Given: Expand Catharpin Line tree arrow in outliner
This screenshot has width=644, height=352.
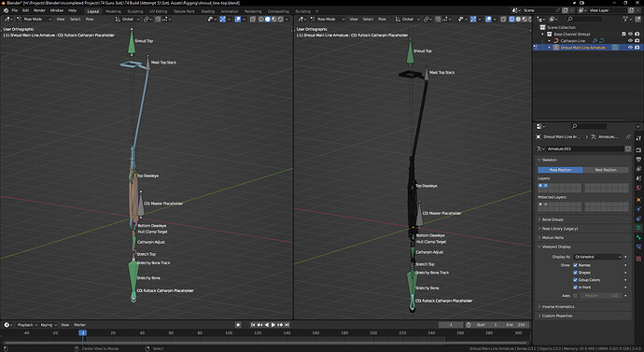Looking at the screenshot, I should click(549, 41).
